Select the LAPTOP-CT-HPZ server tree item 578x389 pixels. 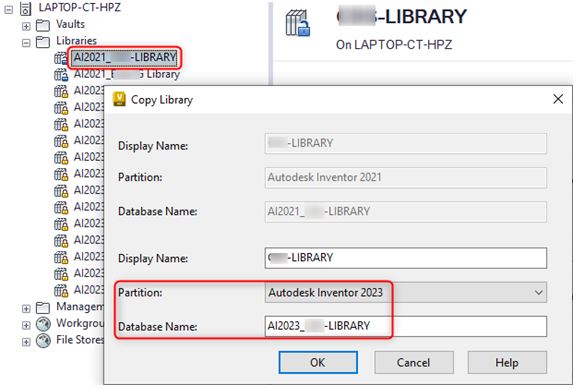pos(80,7)
